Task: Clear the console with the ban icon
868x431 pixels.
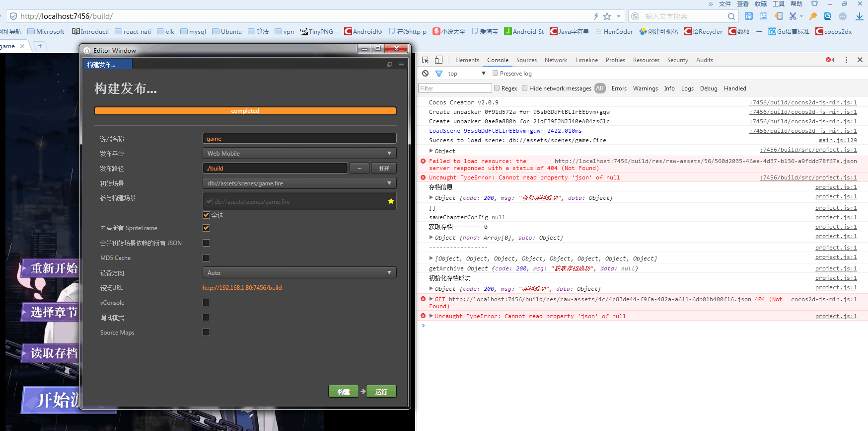Action: tap(425, 73)
